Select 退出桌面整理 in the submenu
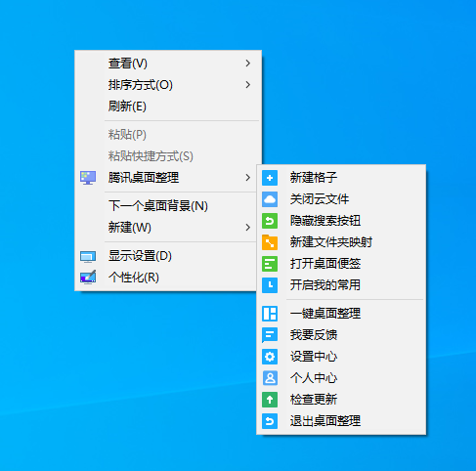Image resolution: width=476 pixels, height=471 pixels. click(x=341, y=421)
